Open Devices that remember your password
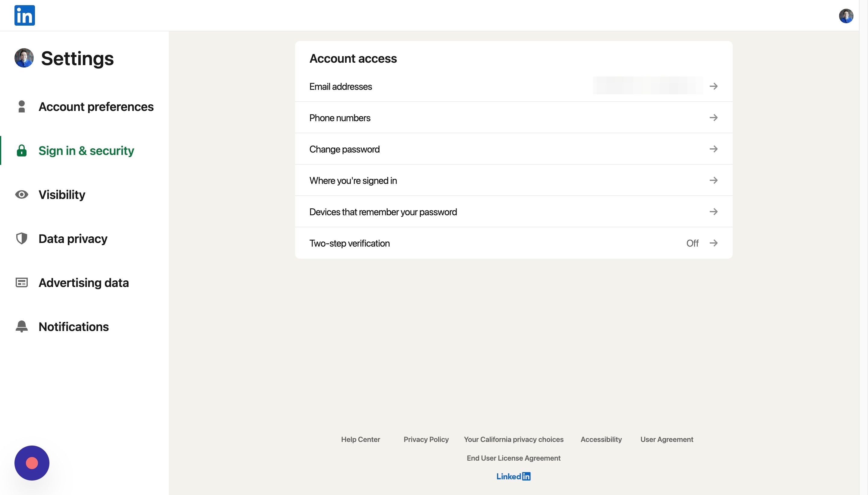 [383, 212]
